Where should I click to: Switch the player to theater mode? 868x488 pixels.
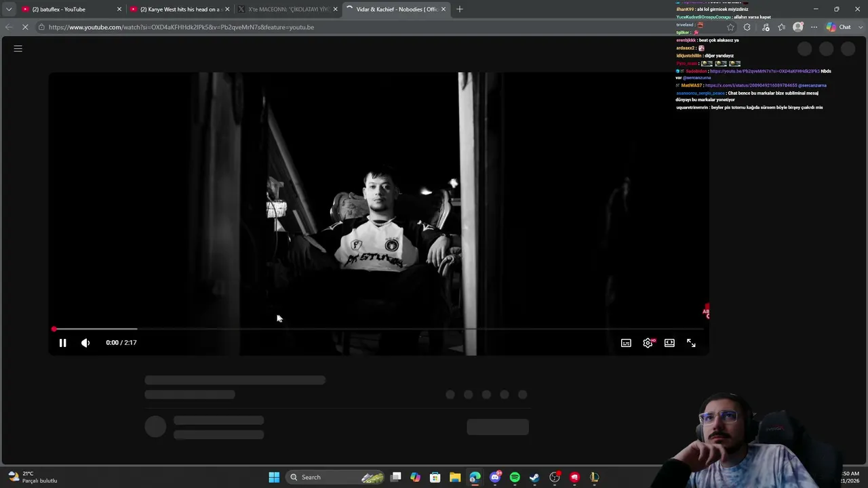point(669,343)
